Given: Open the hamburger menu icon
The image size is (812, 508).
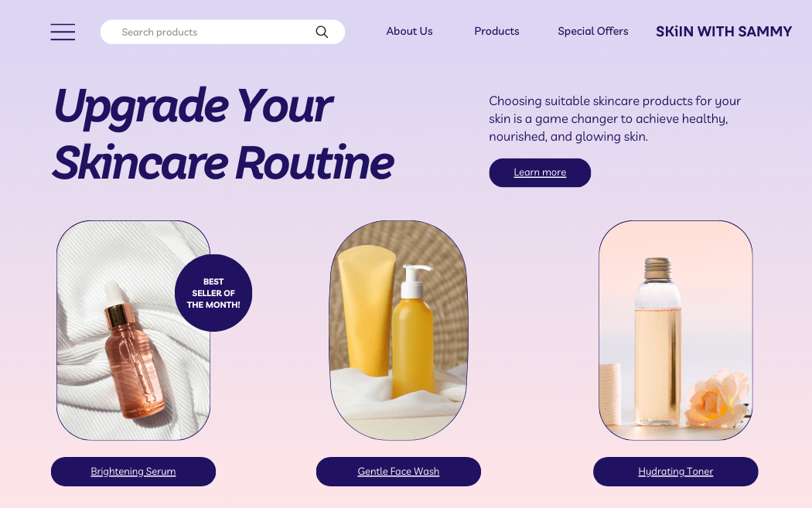Looking at the screenshot, I should pos(63,32).
